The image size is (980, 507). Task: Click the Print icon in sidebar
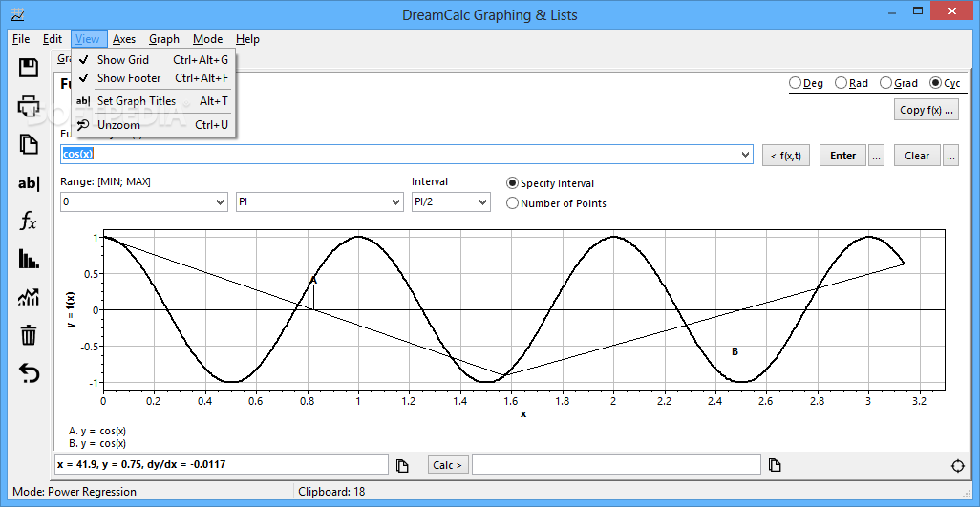29,106
